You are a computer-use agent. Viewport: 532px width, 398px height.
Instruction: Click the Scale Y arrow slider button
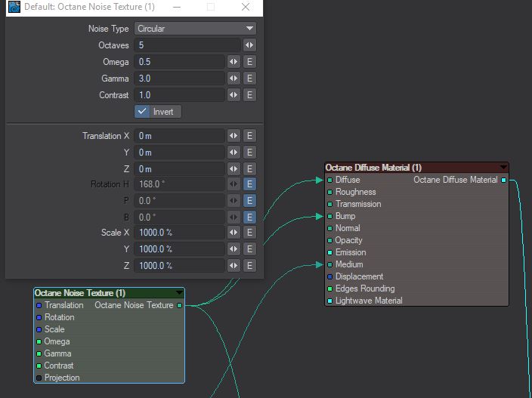tap(234, 249)
